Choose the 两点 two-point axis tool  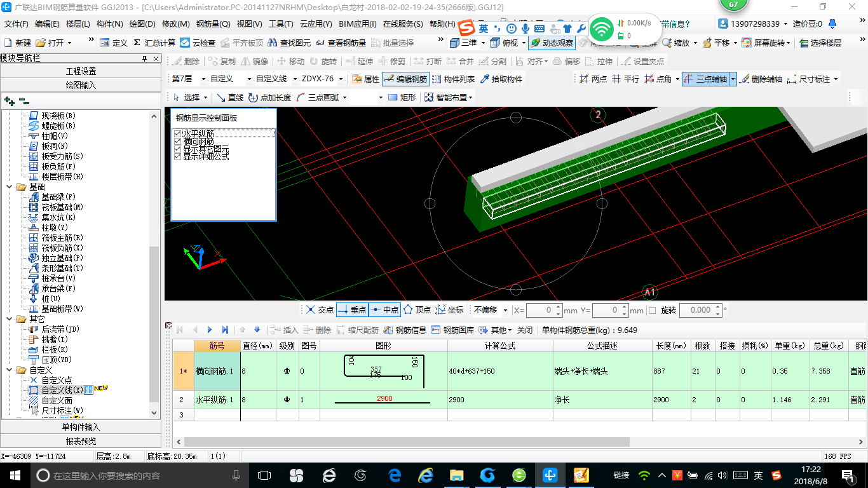tap(593, 79)
